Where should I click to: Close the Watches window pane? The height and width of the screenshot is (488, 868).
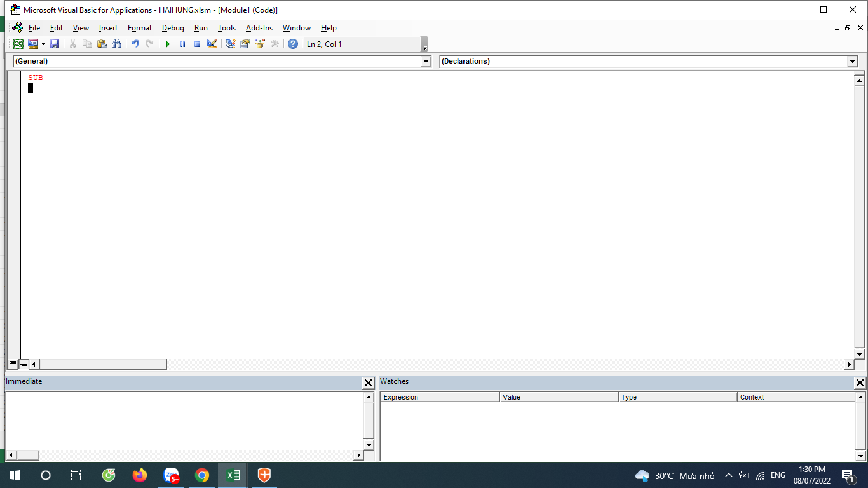pos(860,383)
